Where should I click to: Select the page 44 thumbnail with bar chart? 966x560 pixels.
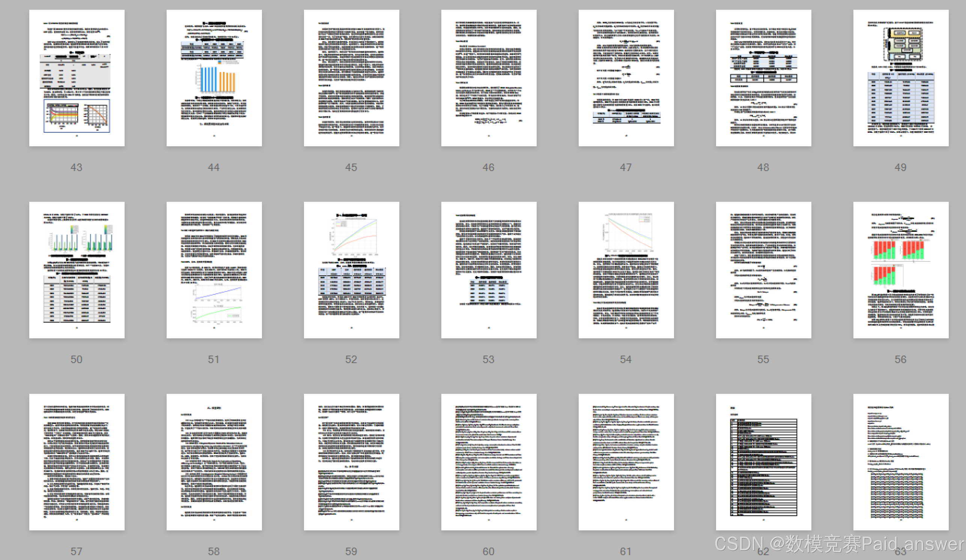214,78
